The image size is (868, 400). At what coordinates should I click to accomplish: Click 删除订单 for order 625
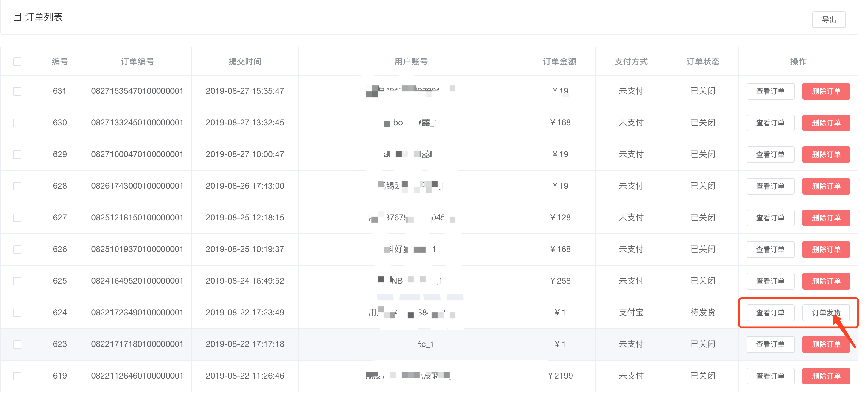pos(826,281)
